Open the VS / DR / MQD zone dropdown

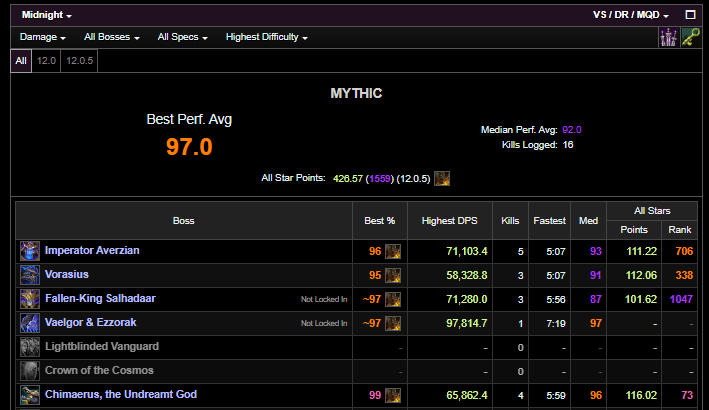[631, 15]
